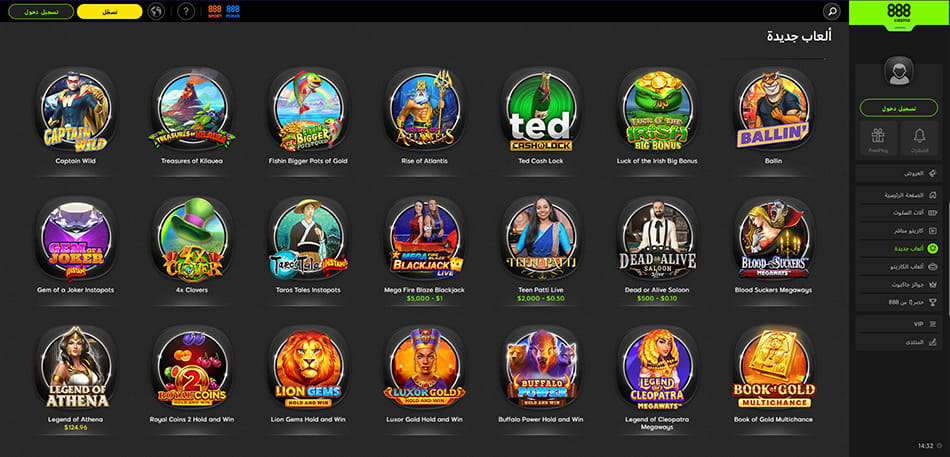Click the yellow register button in header
This screenshot has width=950, height=457.
click(110, 12)
